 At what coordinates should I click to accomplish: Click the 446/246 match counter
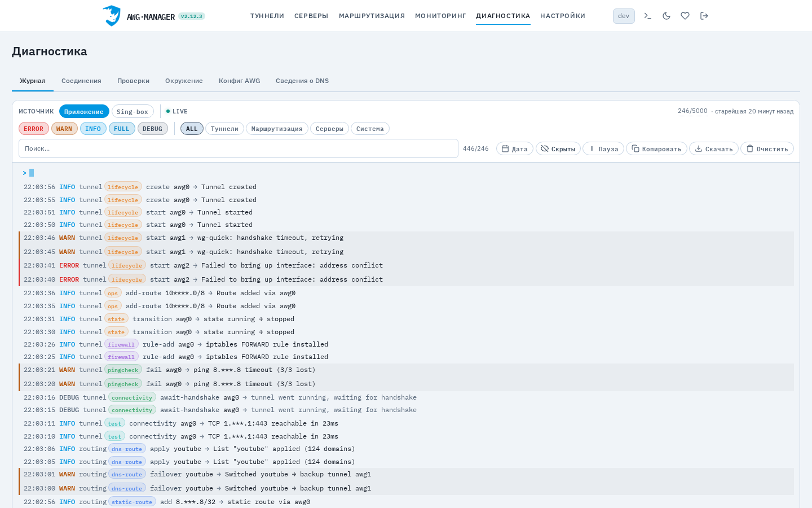click(x=476, y=148)
